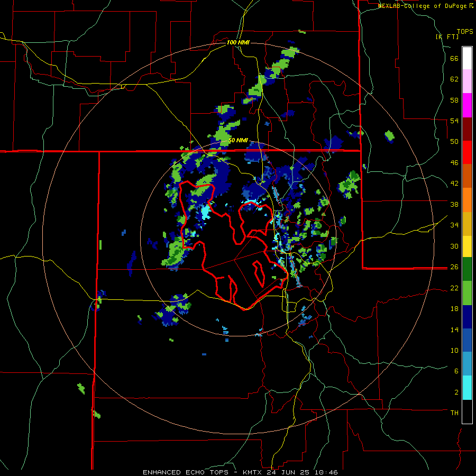Click the navy legend swatch near 18
The height and width of the screenshot is (476, 476).
click(x=467, y=317)
